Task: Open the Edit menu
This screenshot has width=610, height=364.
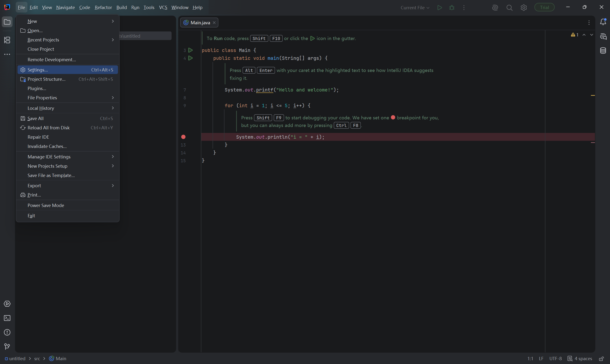Action: (34, 8)
